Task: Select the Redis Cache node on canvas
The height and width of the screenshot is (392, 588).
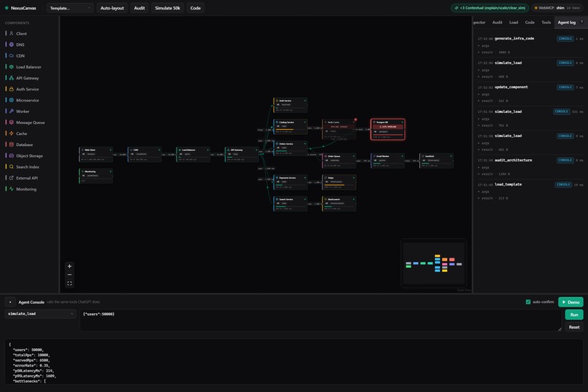Action: [x=339, y=129]
